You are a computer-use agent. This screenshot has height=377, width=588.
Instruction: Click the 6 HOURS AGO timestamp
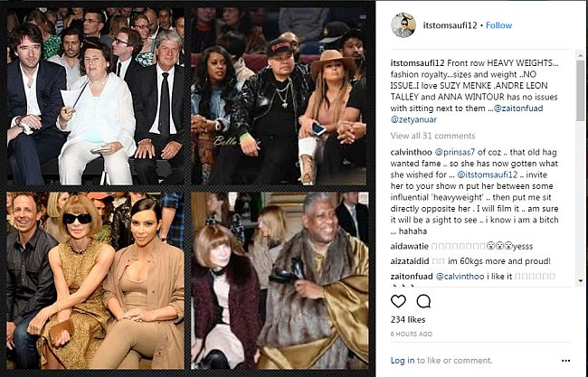point(412,334)
